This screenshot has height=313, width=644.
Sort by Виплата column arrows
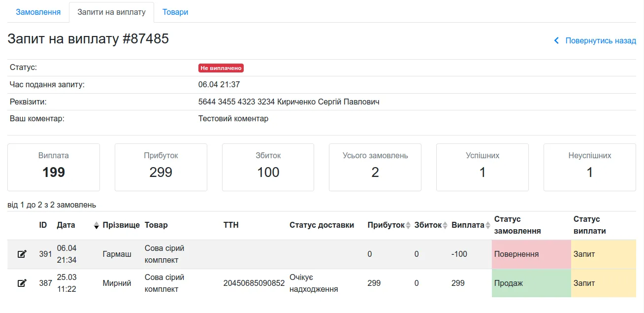click(x=488, y=225)
